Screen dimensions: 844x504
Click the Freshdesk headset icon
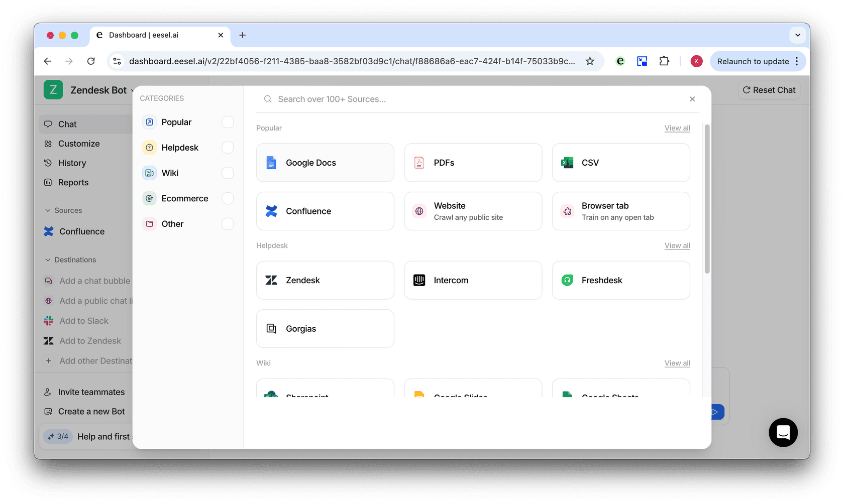coord(567,280)
